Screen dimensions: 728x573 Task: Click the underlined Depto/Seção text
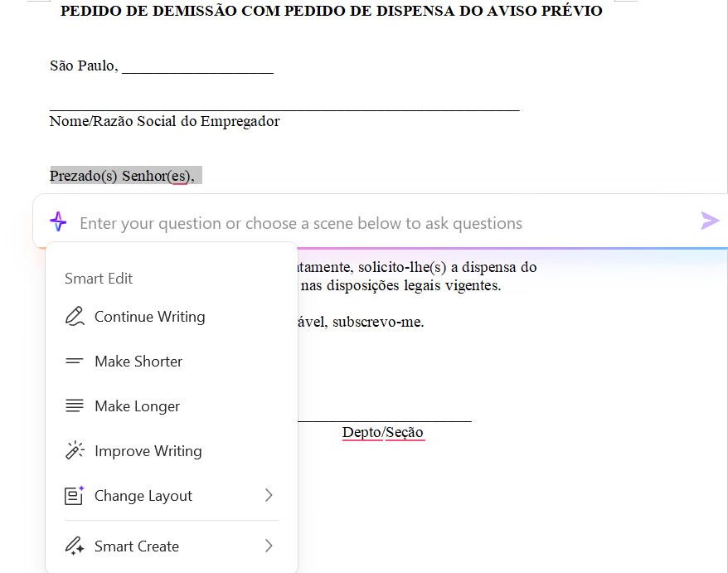pyautogui.click(x=382, y=432)
